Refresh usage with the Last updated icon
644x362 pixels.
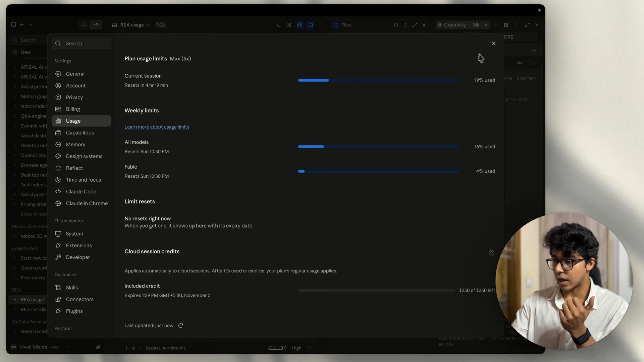[x=180, y=325]
